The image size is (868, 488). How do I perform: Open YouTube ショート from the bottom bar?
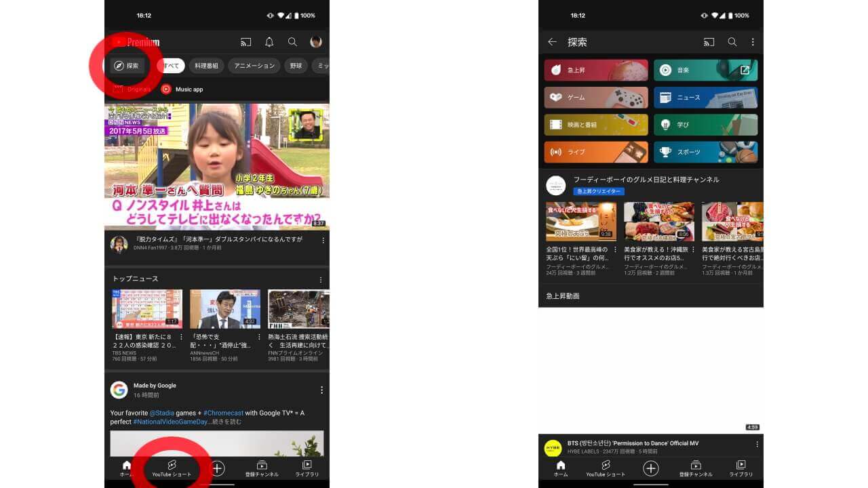click(171, 468)
